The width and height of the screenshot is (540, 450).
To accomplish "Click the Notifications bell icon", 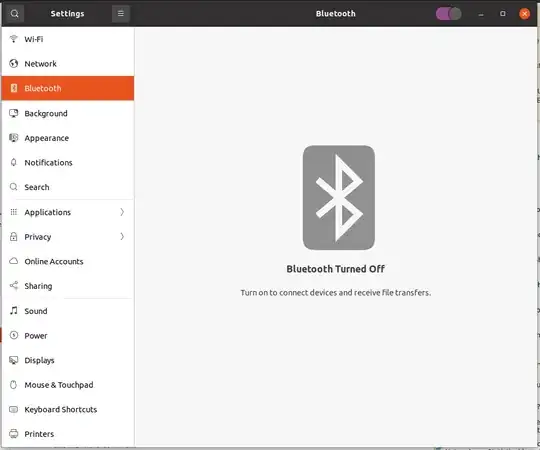I will click(13, 162).
